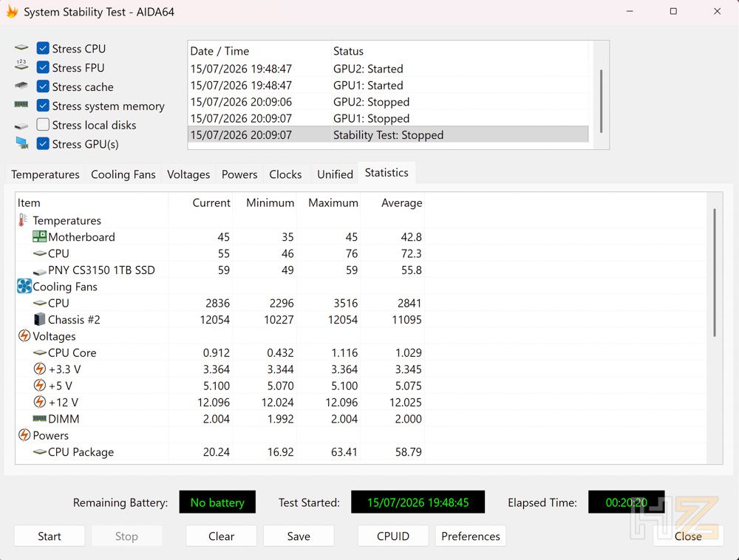Click the Minimum column header
739x560 pixels.
[265, 202]
